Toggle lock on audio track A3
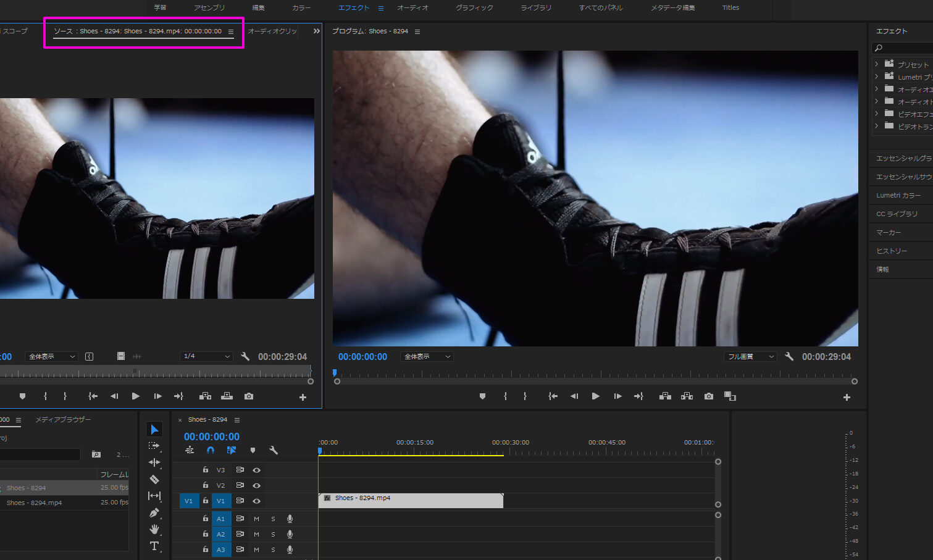933x560 pixels. (206, 549)
